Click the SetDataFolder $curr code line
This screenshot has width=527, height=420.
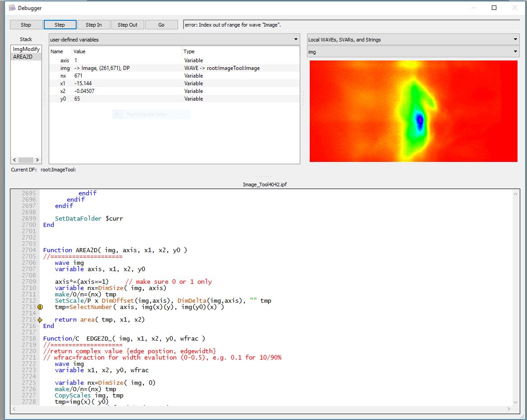click(x=89, y=219)
